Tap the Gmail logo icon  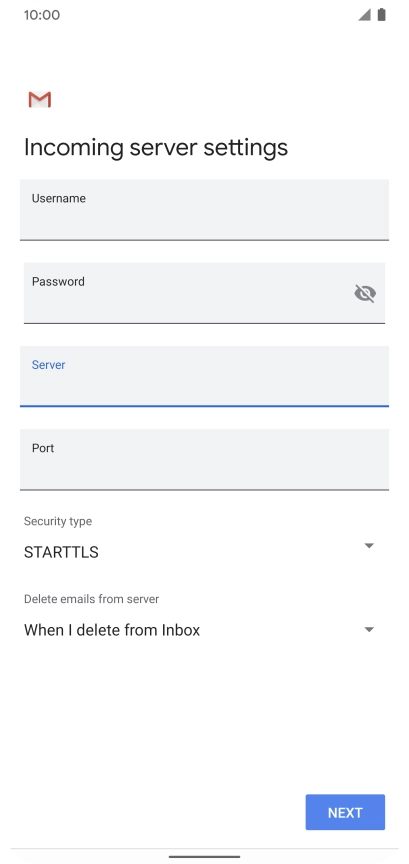(40, 100)
